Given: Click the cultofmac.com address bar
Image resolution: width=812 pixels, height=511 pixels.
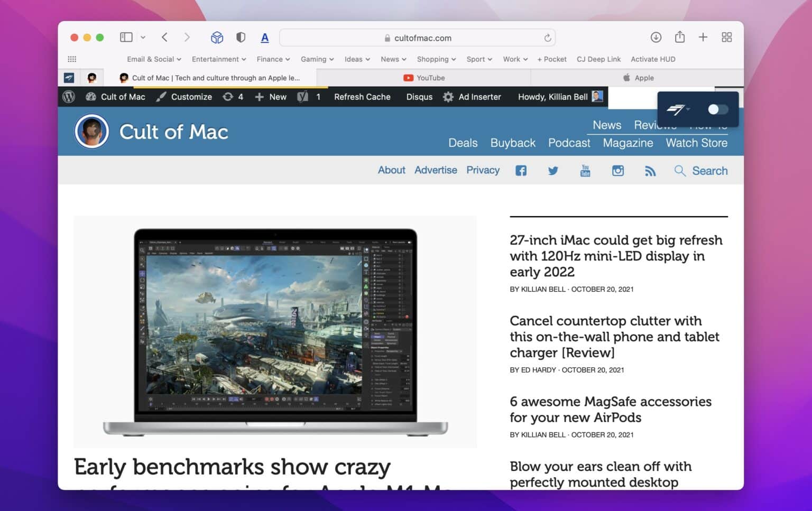Looking at the screenshot, I should tap(417, 38).
